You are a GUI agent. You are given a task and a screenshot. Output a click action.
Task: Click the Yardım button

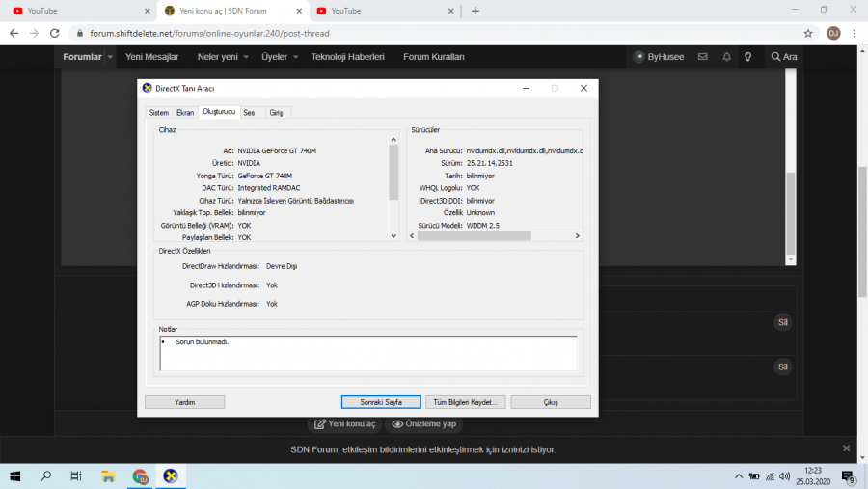[x=185, y=402]
